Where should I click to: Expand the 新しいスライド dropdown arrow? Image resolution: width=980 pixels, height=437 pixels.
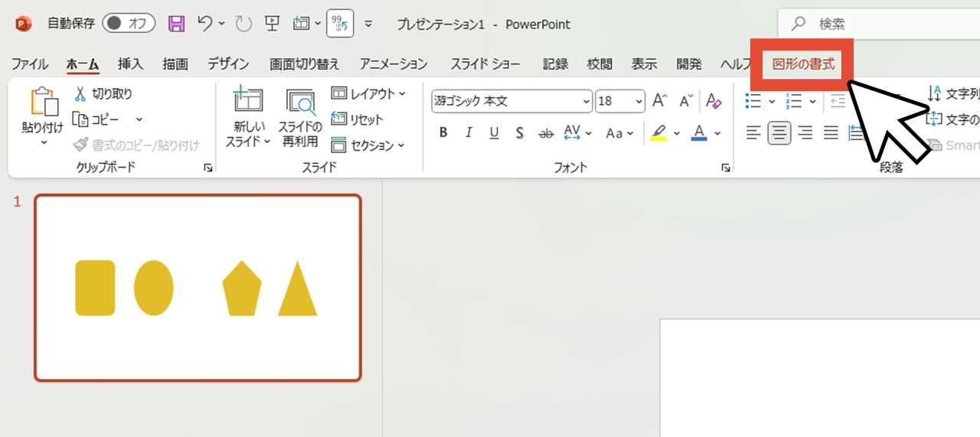266,142
